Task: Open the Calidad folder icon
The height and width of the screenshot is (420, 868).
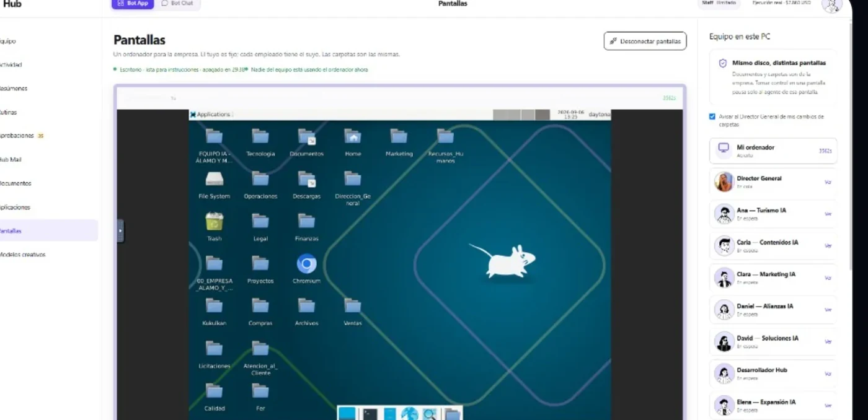Action: click(215, 392)
